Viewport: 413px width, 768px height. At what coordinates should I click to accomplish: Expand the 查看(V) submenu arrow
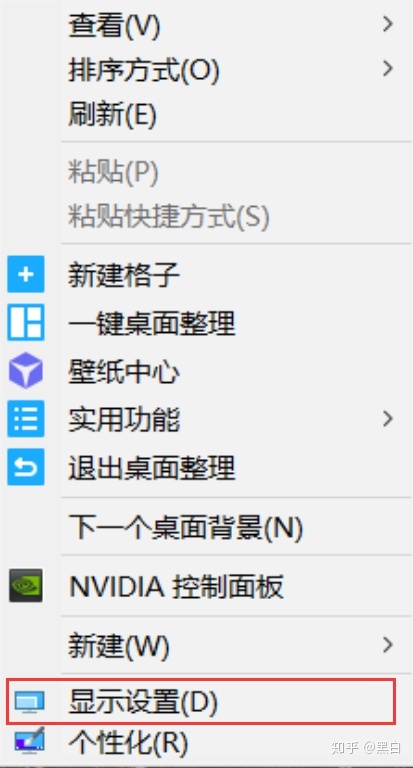point(388,24)
